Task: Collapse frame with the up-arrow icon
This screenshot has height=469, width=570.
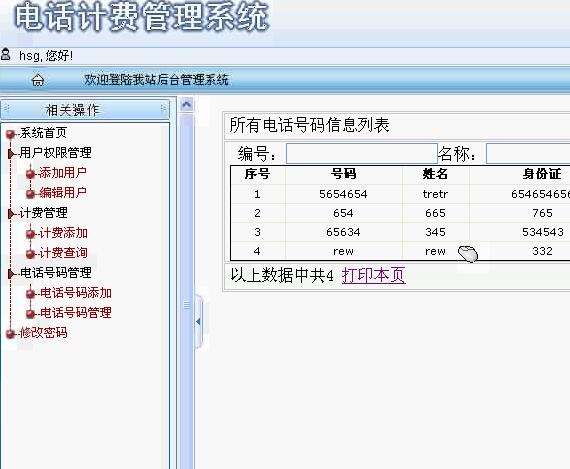Action: click(186, 105)
